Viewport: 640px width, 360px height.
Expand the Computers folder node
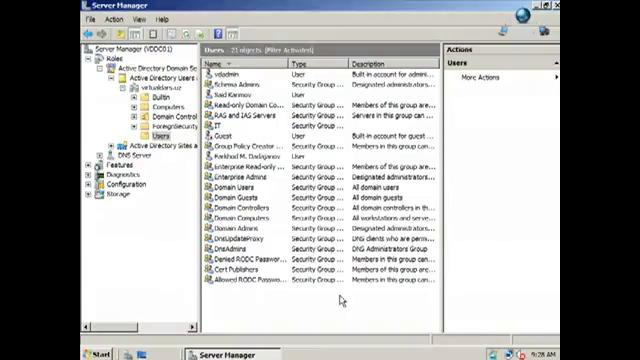point(134,107)
